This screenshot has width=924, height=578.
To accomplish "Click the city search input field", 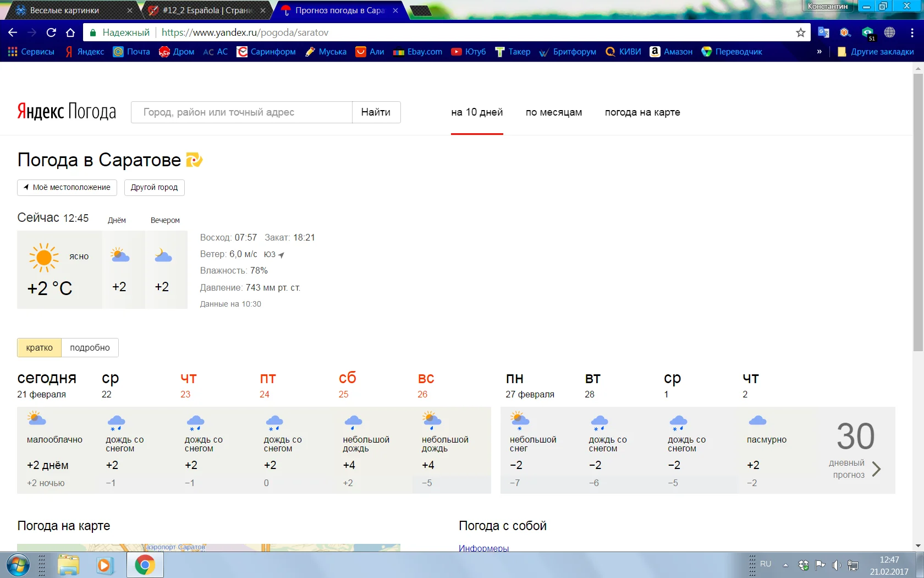I will tap(241, 112).
